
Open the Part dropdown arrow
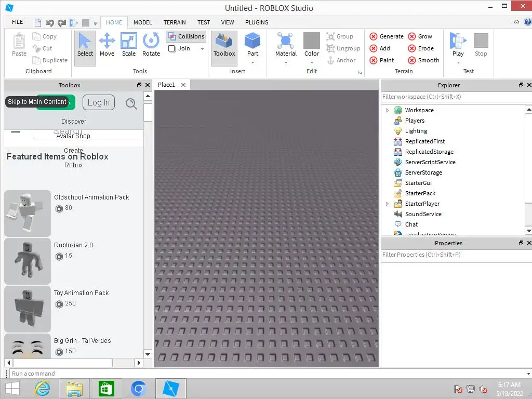pos(252,62)
